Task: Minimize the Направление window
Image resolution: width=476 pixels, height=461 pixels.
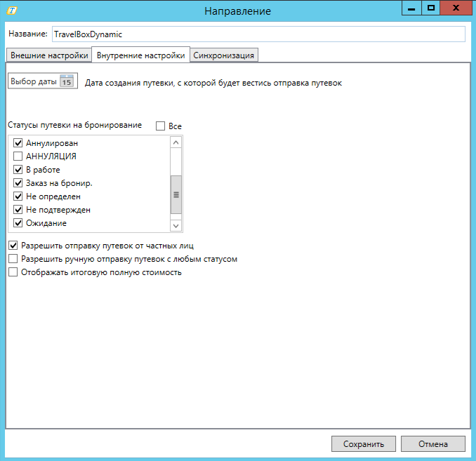Action: [411, 8]
